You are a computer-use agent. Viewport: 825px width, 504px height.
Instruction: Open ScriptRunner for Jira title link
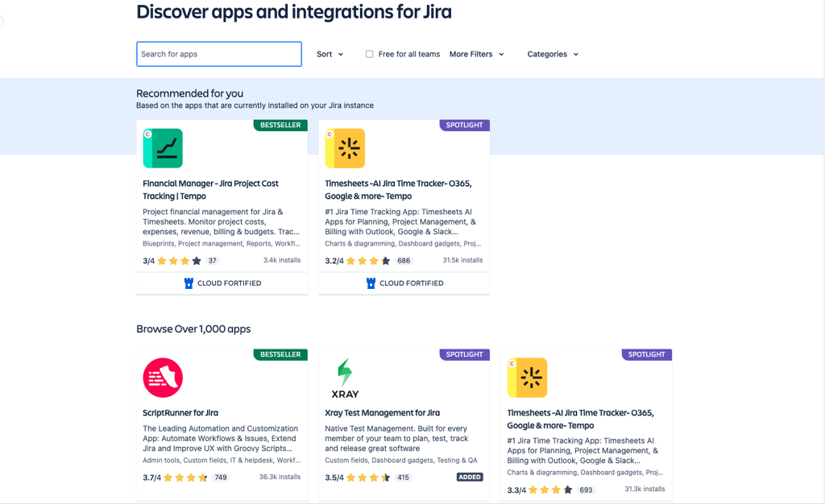click(x=180, y=413)
